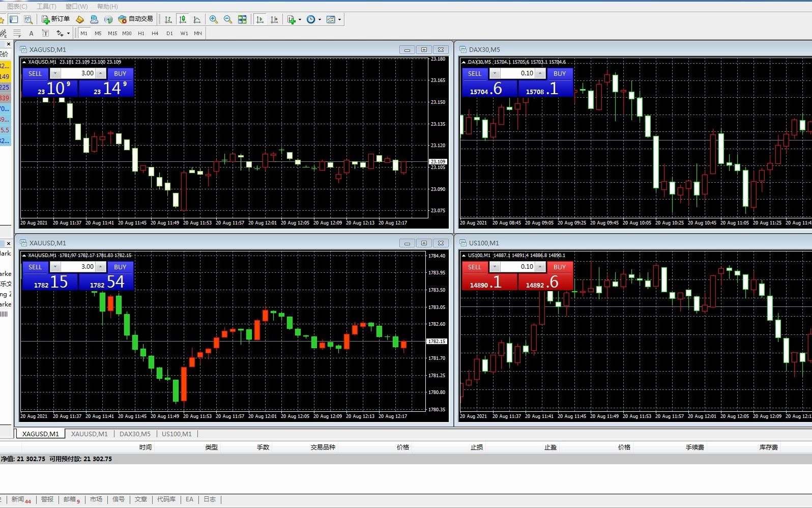Open the 日志 Journal terminal tab
812x508 pixels.
[210, 499]
